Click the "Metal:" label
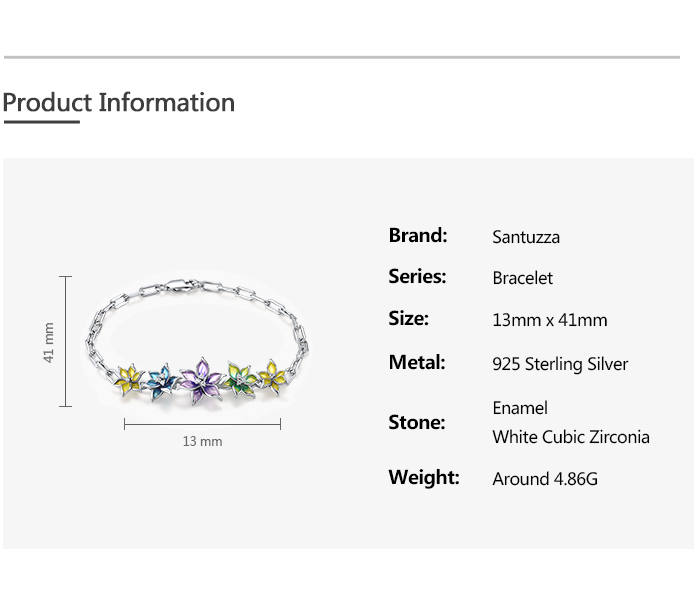 click(x=417, y=362)
